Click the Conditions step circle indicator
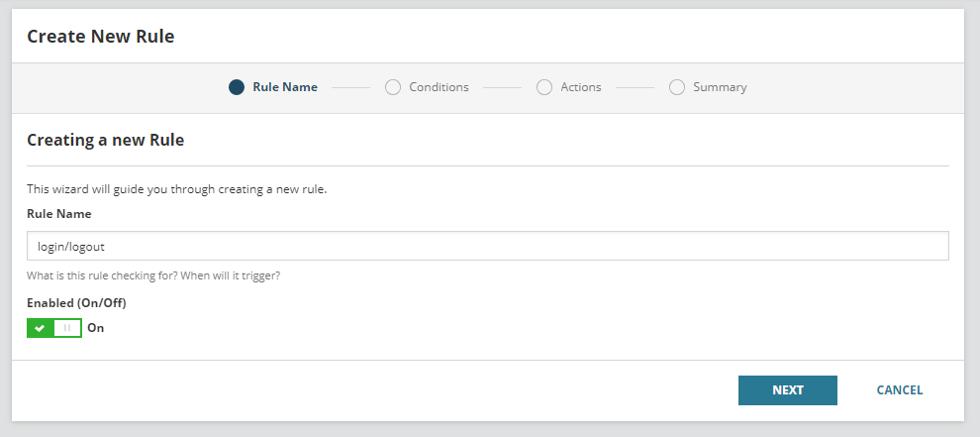 click(393, 87)
